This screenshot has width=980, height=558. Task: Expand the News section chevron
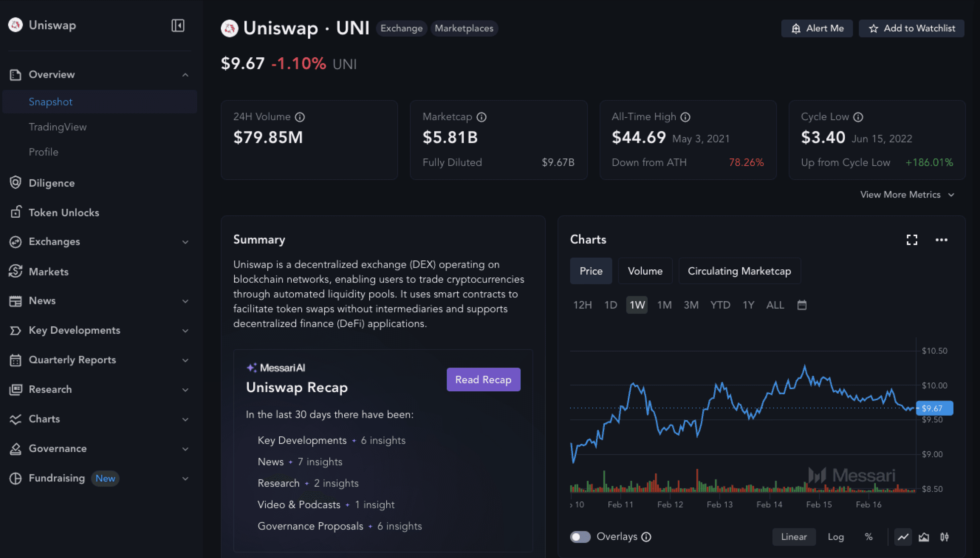[x=185, y=301]
